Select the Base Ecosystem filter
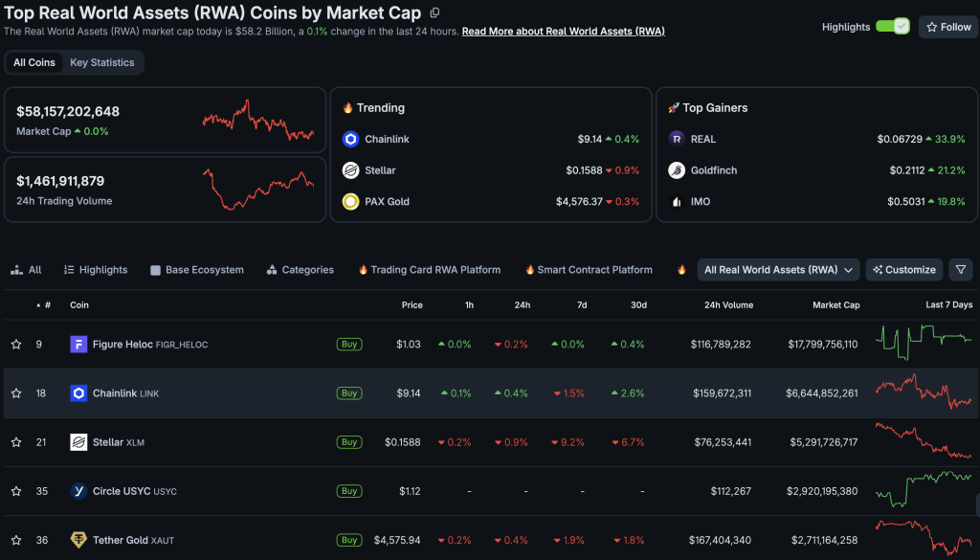The width and height of the screenshot is (980, 560). click(x=197, y=270)
